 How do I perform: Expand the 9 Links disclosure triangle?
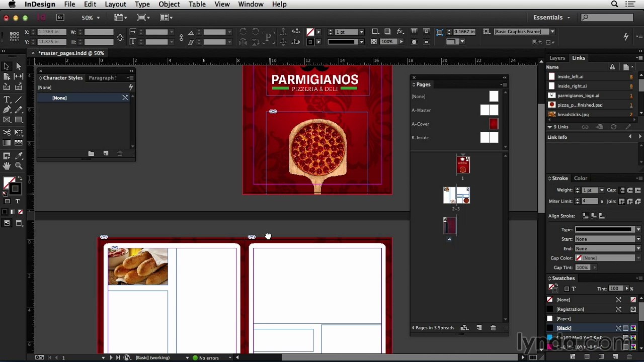tap(549, 127)
